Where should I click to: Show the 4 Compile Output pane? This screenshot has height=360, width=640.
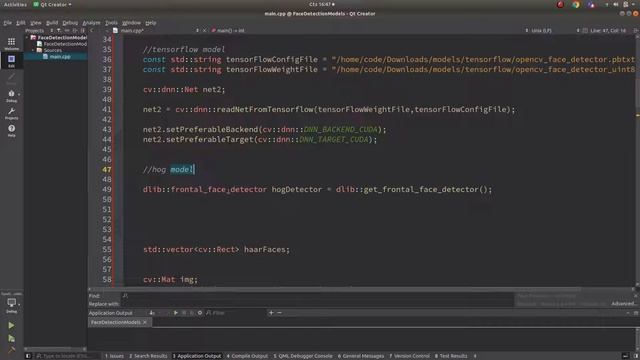[247, 356]
